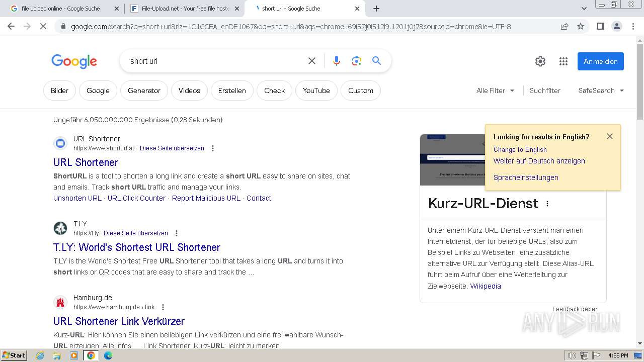
Task: Sign in with the Anmelden button
Action: (x=601, y=61)
